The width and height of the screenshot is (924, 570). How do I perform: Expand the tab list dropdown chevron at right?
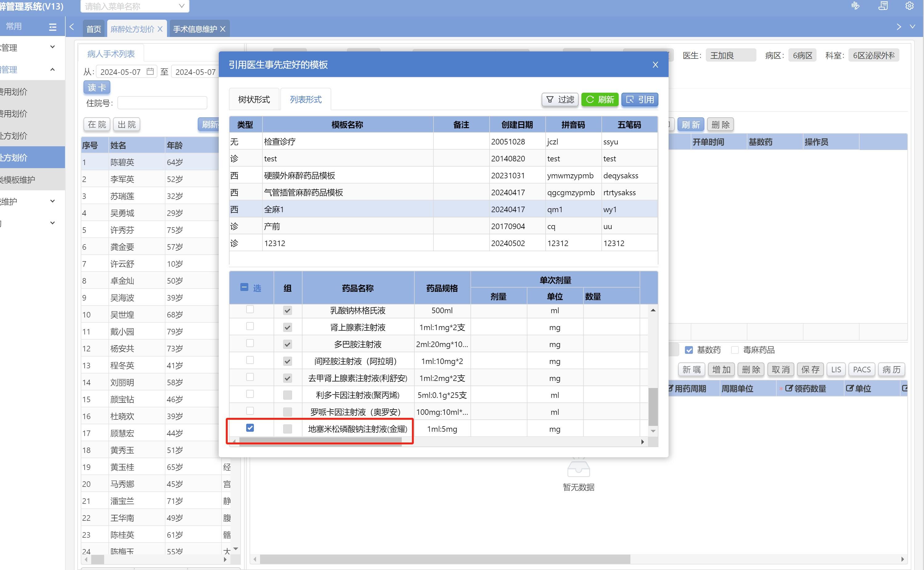pyautogui.click(x=912, y=27)
